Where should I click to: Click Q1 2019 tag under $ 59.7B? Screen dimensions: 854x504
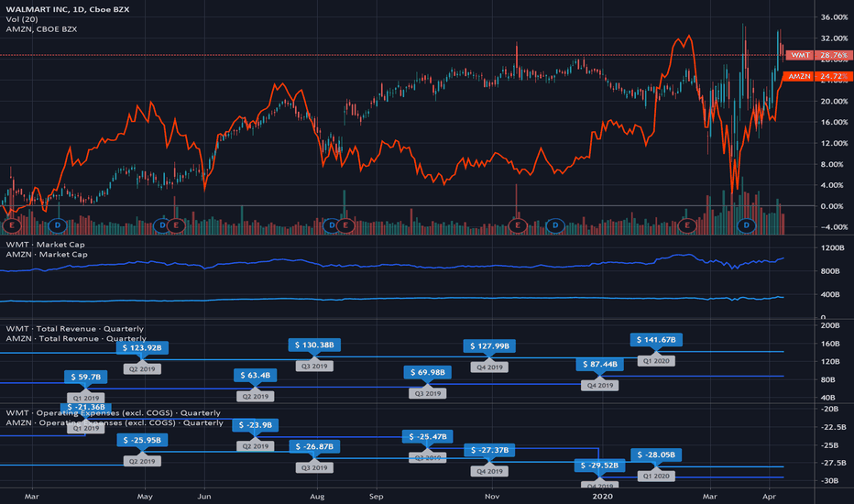tap(85, 398)
